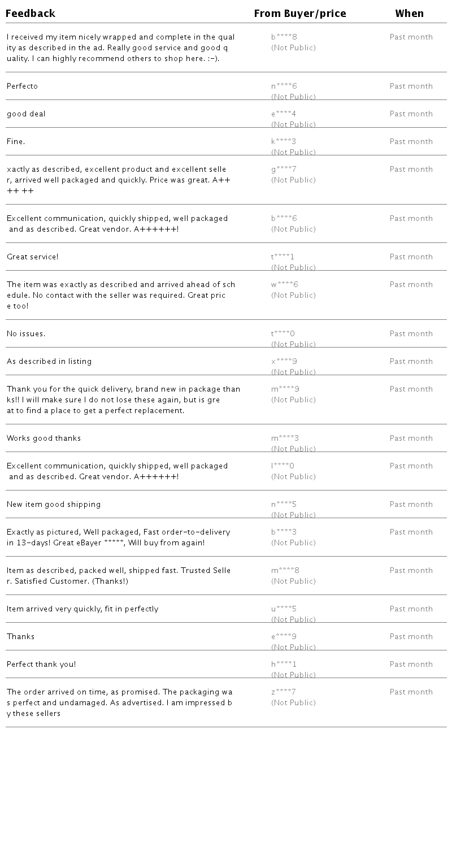
Task: Select the Perfecto feedback comment
Action: click(22, 86)
